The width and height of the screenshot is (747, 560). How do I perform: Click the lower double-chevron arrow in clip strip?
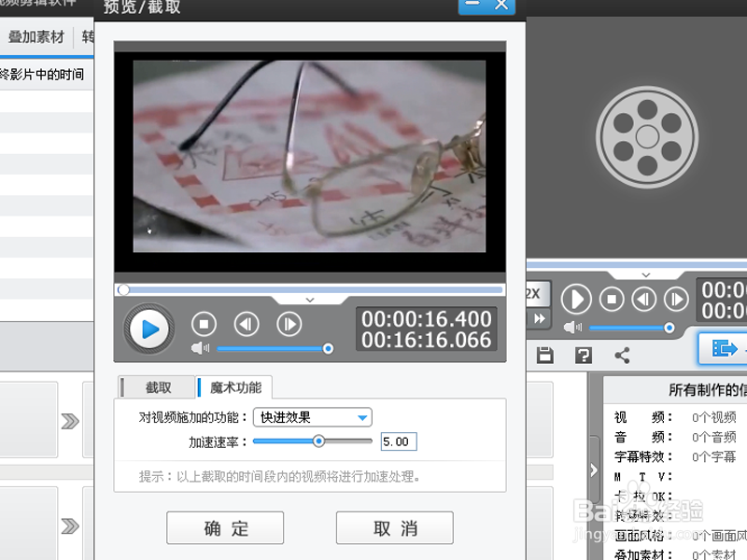click(x=70, y=525)
